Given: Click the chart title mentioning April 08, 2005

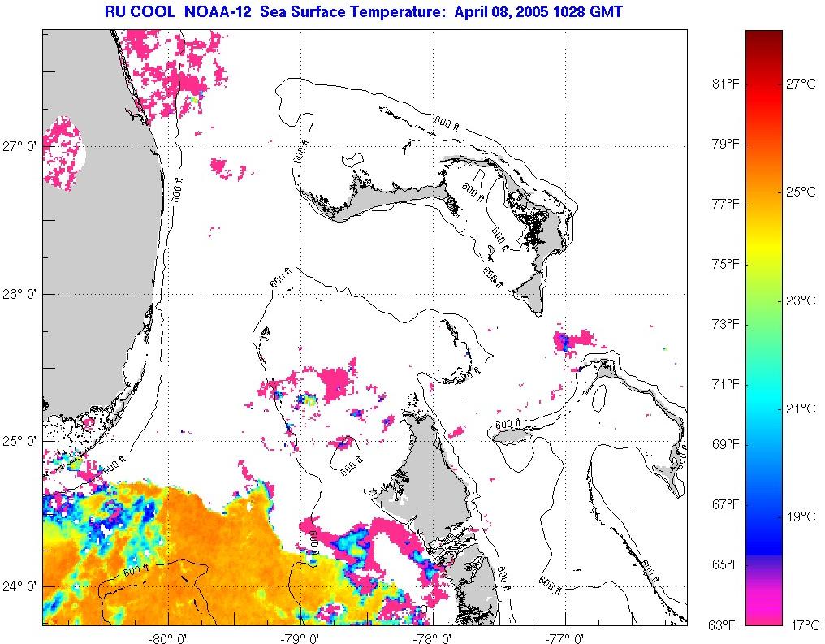Looking at the screenshot, I should [x=364, y=11].
